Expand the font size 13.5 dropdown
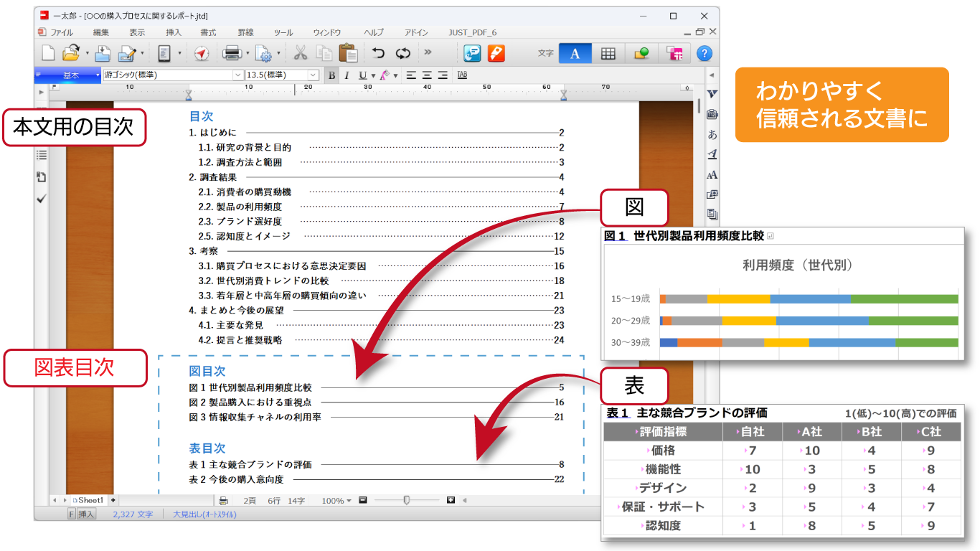The image size is (980, 551). point(313,75)
